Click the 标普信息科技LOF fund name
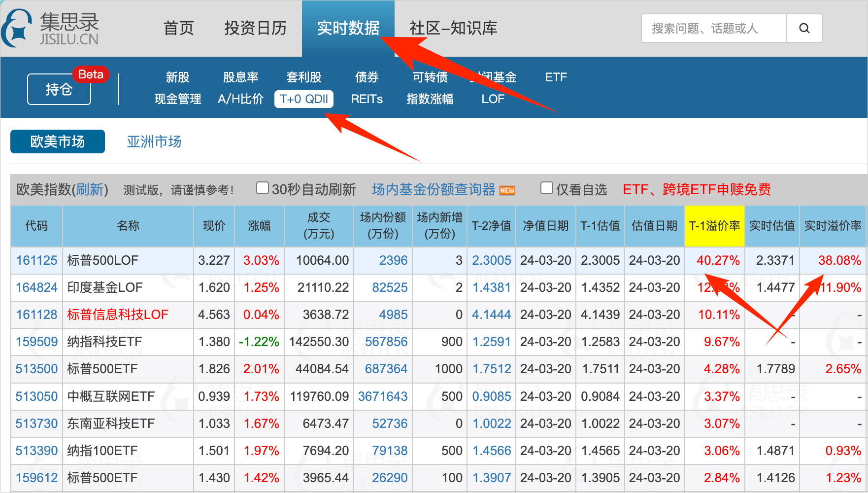The width and height of the screenshot is (868, 493). (x=118, y=315)
